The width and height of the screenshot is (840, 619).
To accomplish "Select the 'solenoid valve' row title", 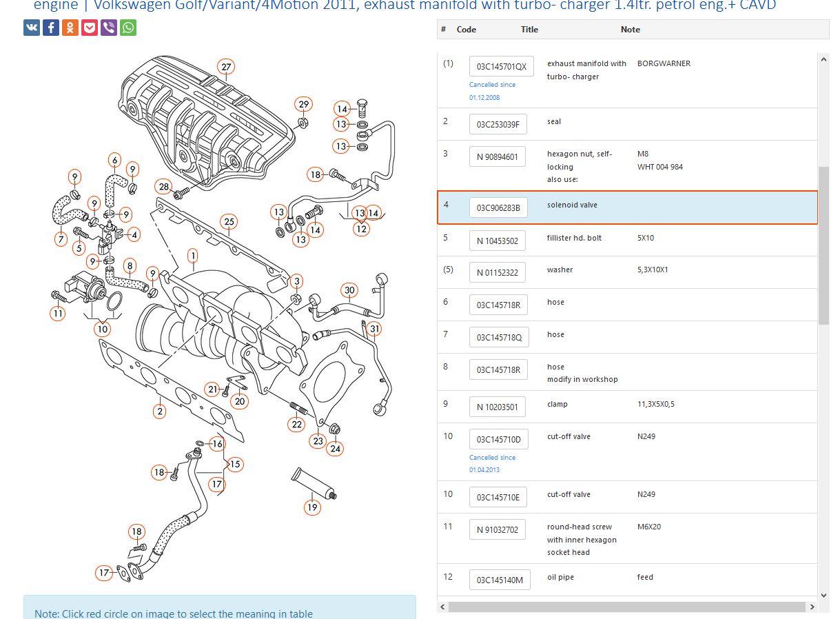I will [572, 205].
